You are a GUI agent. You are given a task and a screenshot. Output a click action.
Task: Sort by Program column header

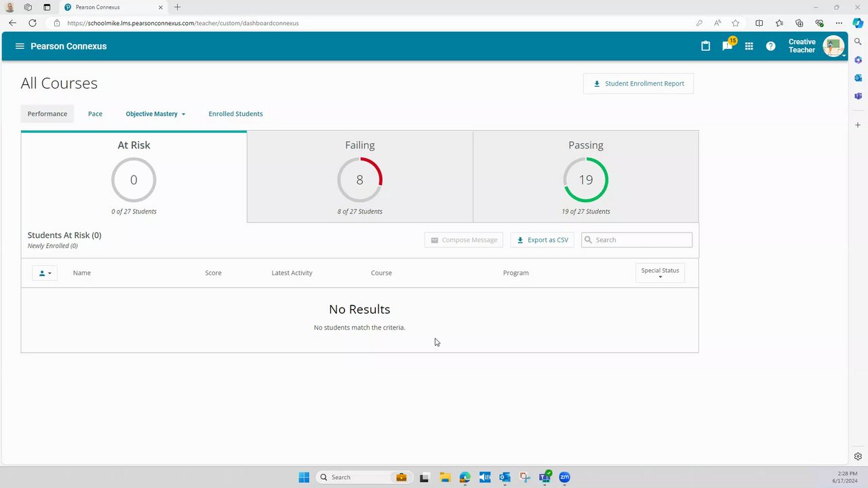[516, 273]
